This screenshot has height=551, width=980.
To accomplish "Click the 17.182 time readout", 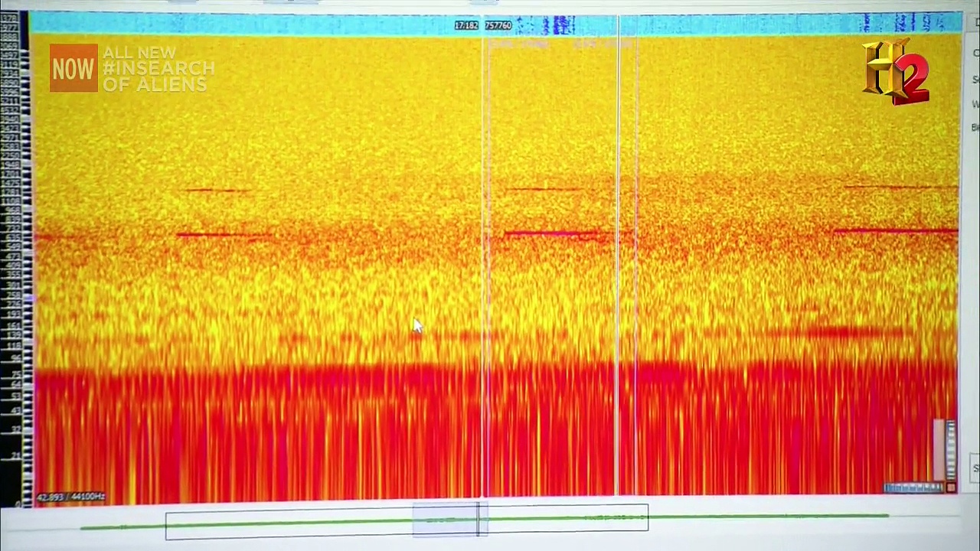I will click(x=465, y=26).
